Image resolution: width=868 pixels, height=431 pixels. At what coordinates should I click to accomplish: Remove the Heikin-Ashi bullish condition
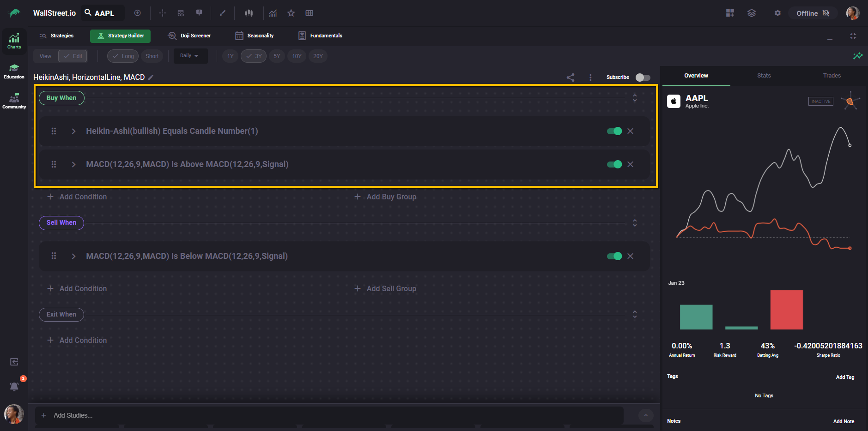pos(630,132)
